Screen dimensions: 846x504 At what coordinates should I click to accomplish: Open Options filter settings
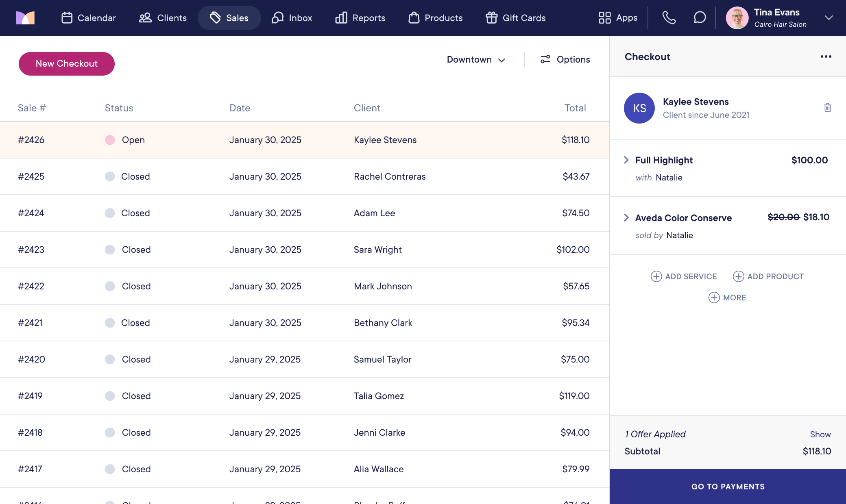(x=565, y=59)
